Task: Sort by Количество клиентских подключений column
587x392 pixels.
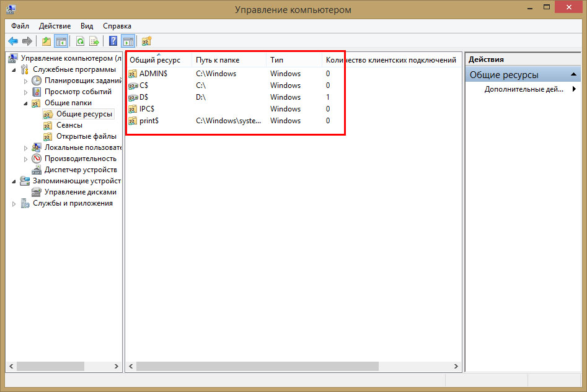Action: tap(391, 60)
